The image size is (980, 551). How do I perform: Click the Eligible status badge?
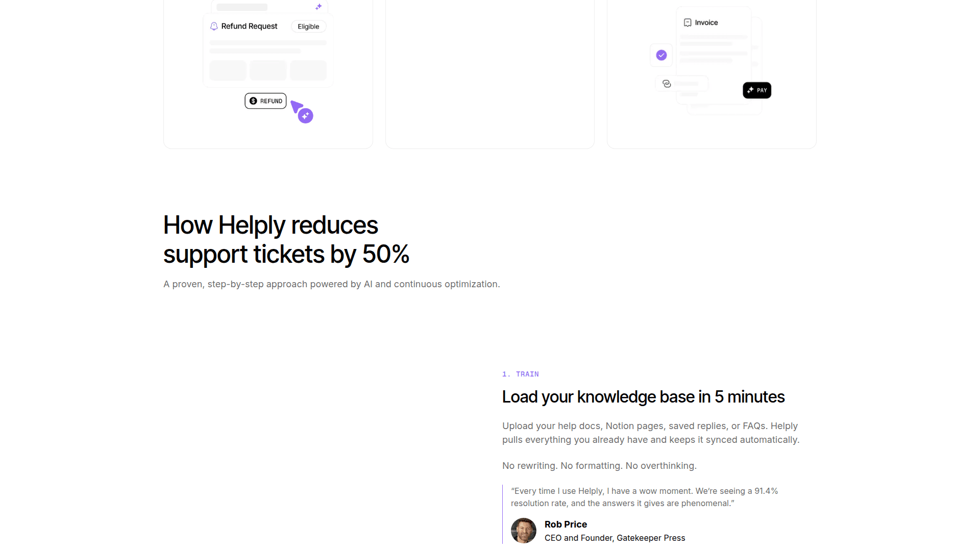coord(308,27)
